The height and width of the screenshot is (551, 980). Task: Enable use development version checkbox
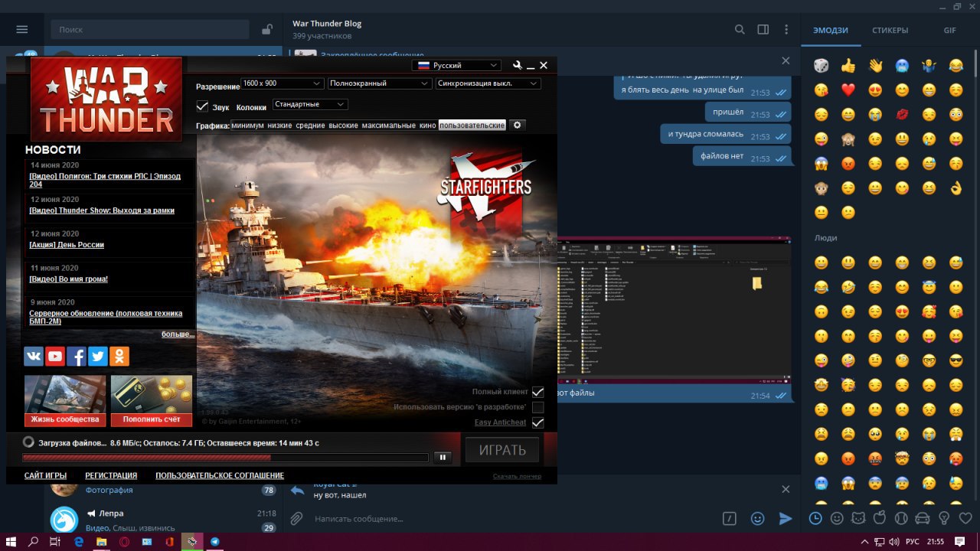[x=537, y=407]
